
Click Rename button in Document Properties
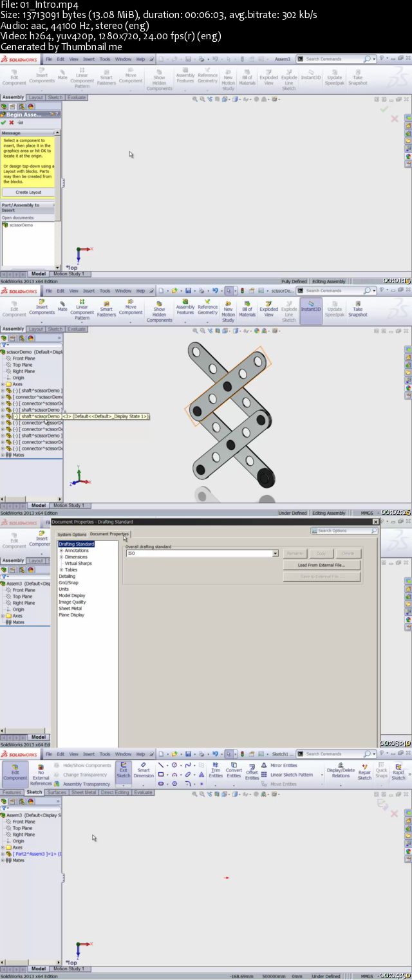point(294,553)
